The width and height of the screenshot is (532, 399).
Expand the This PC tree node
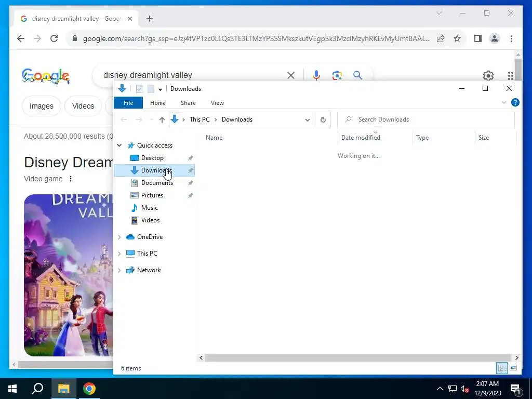pyautogui.click(x=119, y=254)
